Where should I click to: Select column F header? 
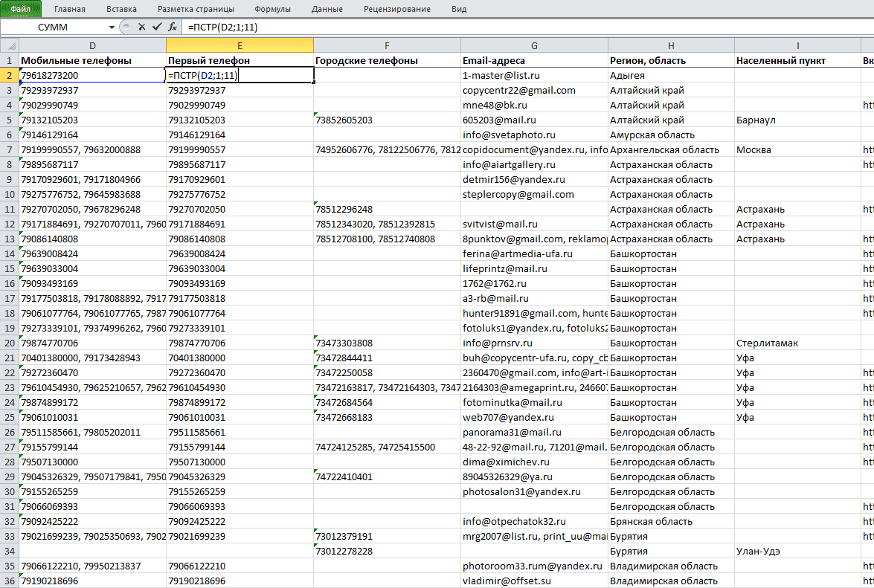pos(387,45)
